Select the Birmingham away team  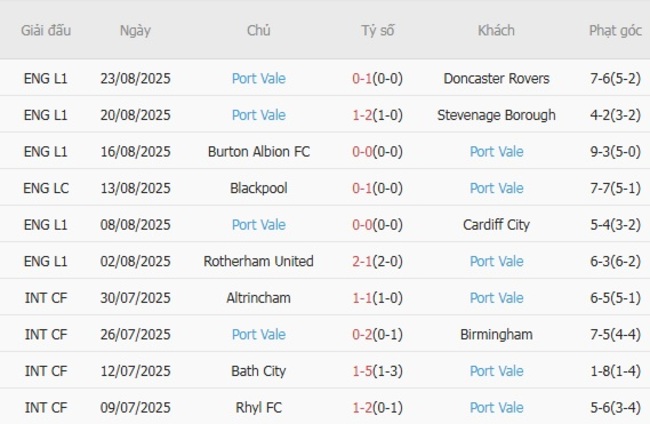point(496,334)
